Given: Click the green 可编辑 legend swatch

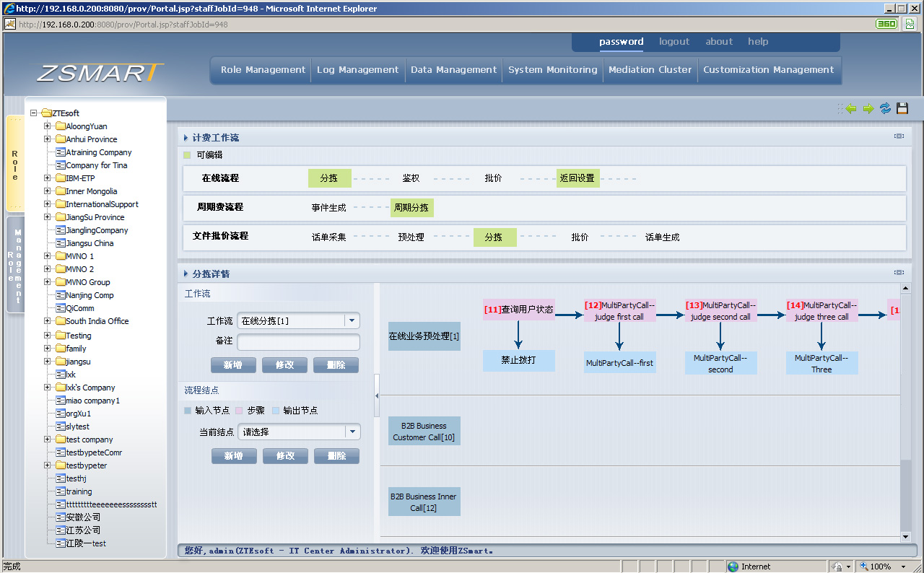Looking at the screenshot, I should (x=187, y=154).
